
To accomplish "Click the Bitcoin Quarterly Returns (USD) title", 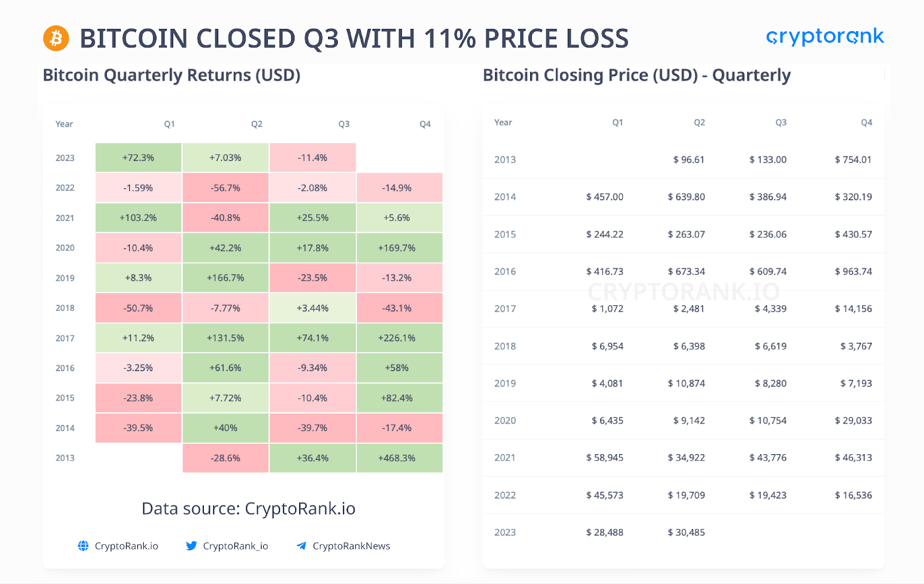I will tap(172, 76).
